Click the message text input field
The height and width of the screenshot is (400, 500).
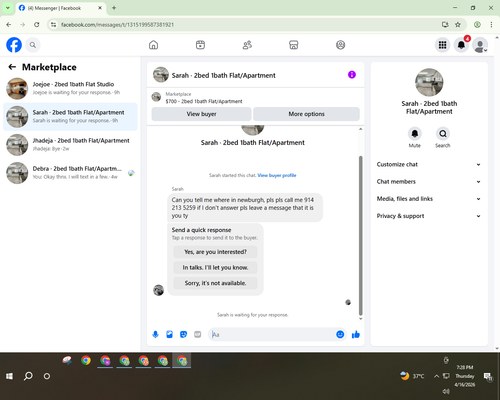coord(273,334)
